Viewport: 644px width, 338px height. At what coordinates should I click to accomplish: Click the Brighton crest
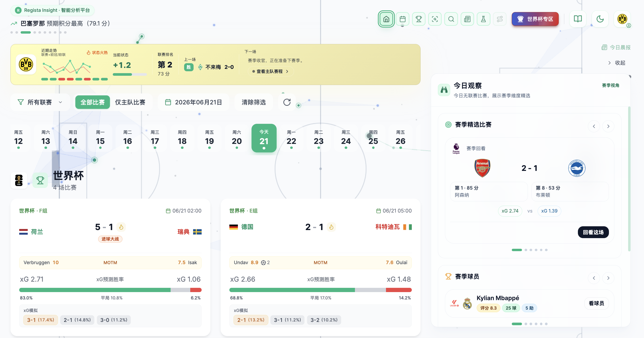coord(576,168)
